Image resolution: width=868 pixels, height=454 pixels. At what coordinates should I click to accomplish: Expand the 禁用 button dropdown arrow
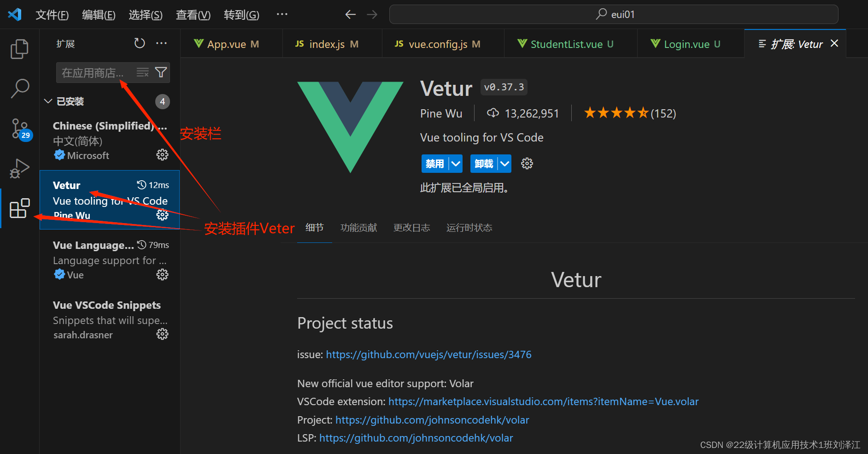coord(455,163)
